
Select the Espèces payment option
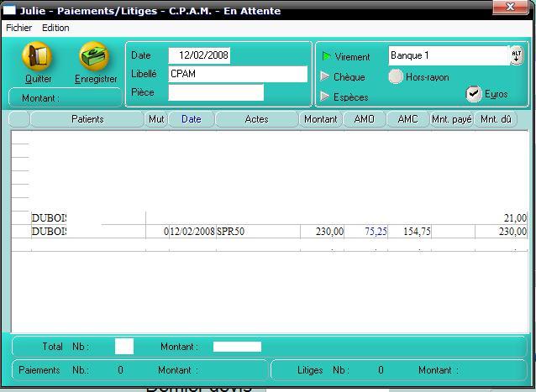click(x=326, y=97)
